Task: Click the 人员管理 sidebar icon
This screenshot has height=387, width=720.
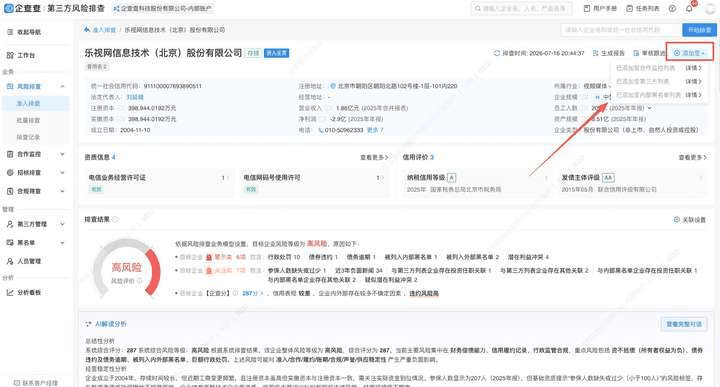Action: (10, 261)
